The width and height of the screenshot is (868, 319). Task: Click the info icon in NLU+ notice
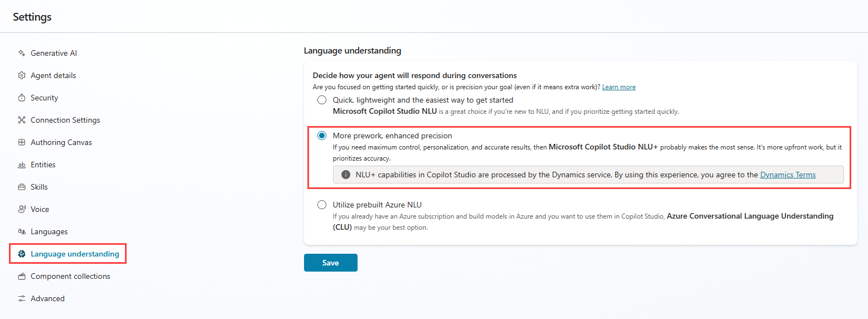pyautogui.click(x=345, y=175)
